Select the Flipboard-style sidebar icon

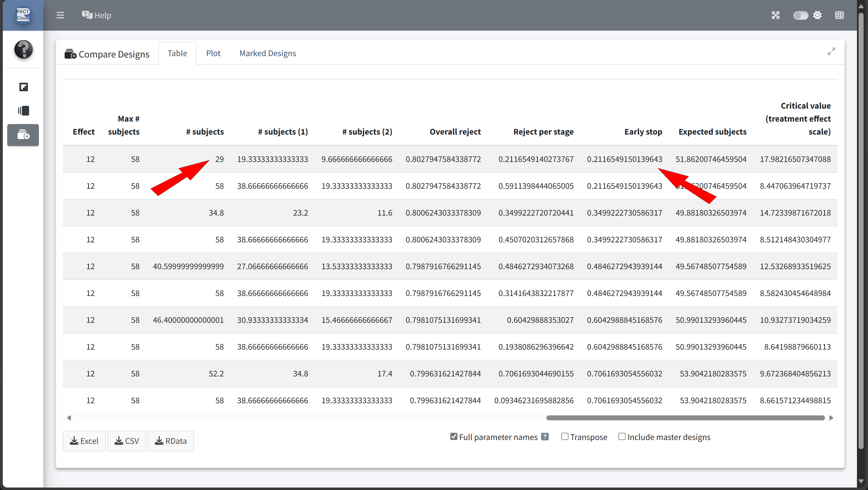[x=23, y=87]
